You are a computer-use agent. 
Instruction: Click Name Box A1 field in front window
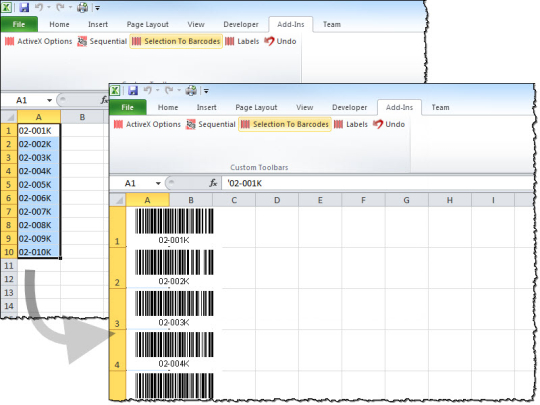click(x=136, y=183)
